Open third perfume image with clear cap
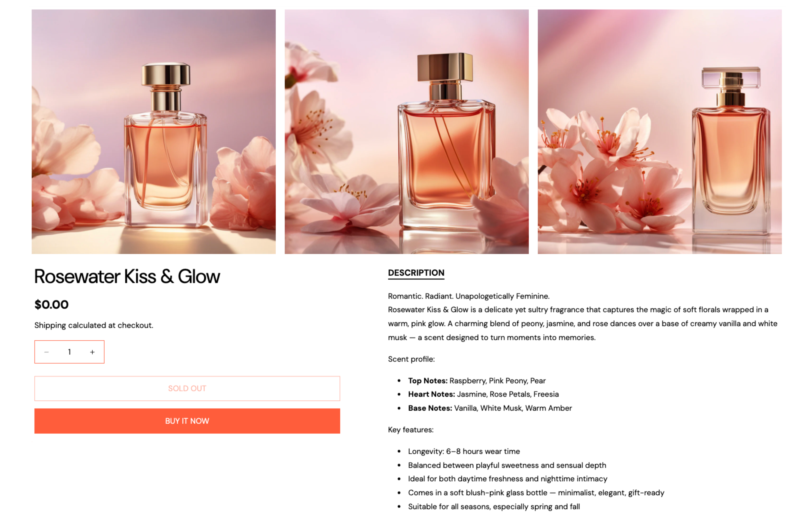Screen dimensions: 812x526 660,131
